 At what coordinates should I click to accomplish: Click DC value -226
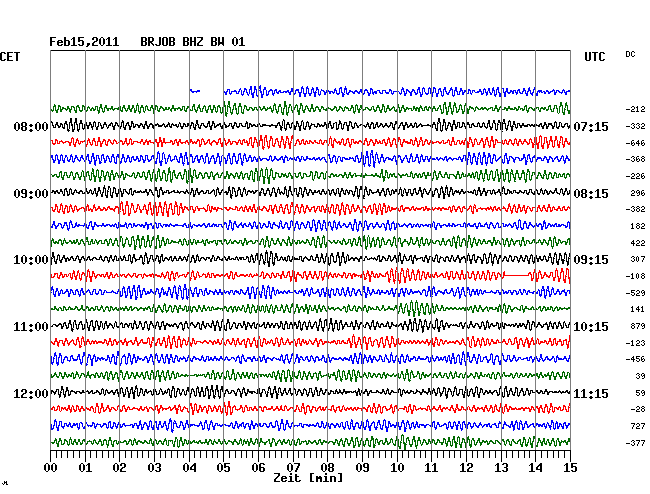635,176
